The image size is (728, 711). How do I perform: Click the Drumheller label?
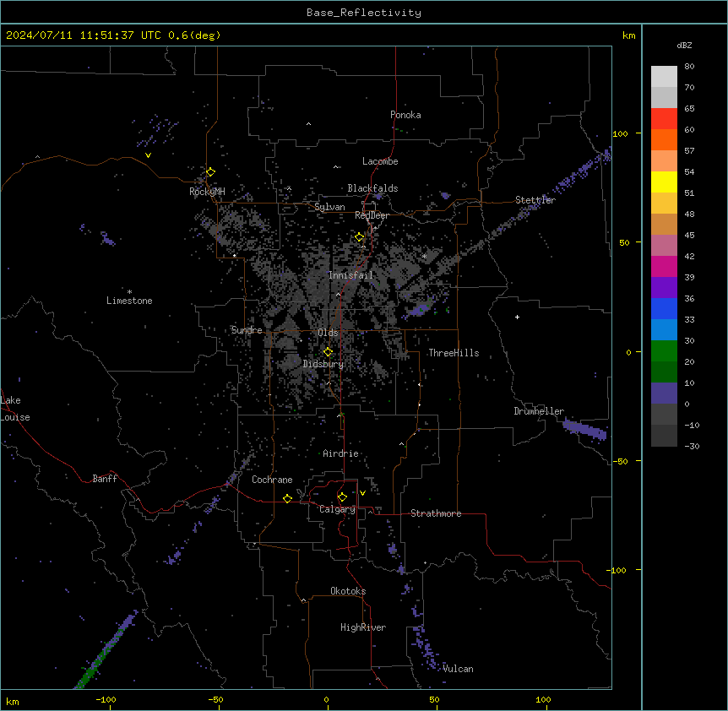coord(539,411)
